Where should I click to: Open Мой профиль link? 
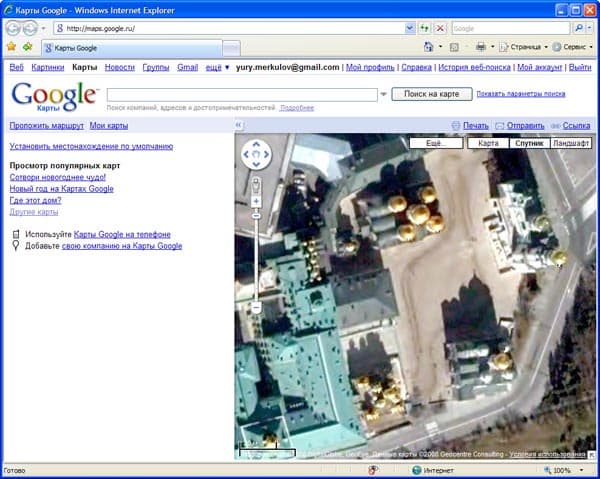point(370,67)
